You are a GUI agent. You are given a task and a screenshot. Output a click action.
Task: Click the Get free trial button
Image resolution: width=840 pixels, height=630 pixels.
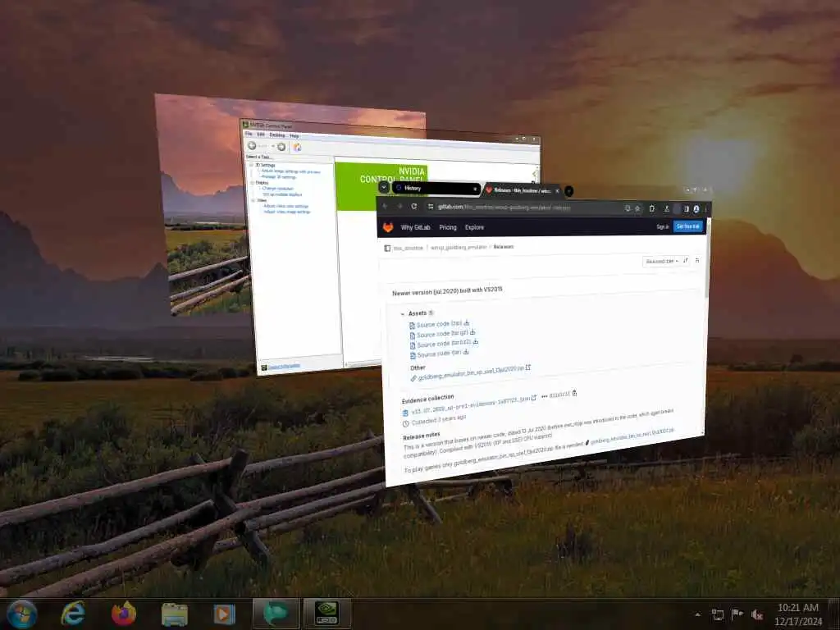coord(688,226)
